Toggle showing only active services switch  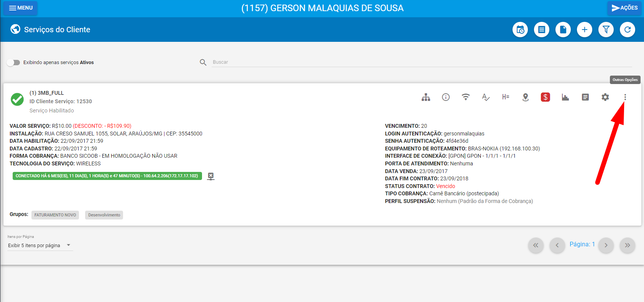(13, 63)
